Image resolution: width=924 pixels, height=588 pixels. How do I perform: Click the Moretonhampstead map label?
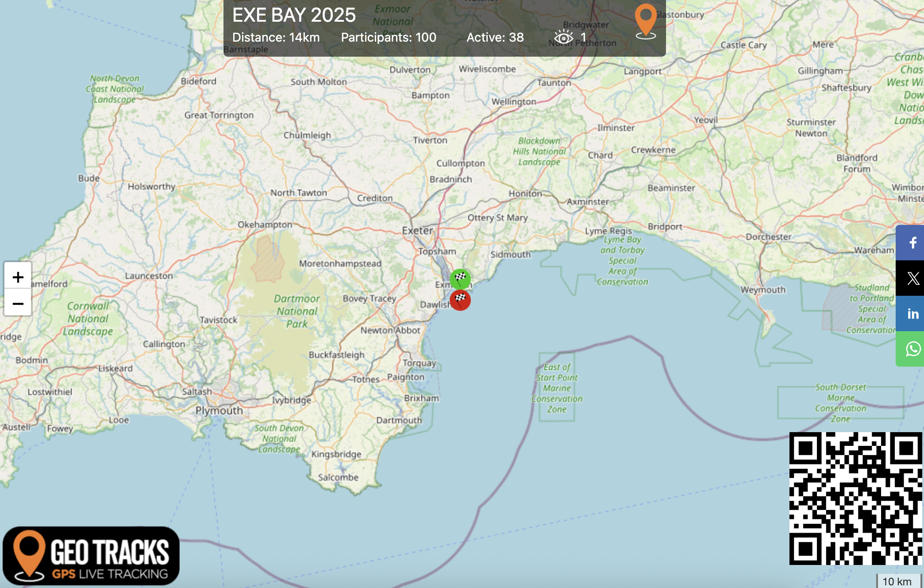pos(340,263)
